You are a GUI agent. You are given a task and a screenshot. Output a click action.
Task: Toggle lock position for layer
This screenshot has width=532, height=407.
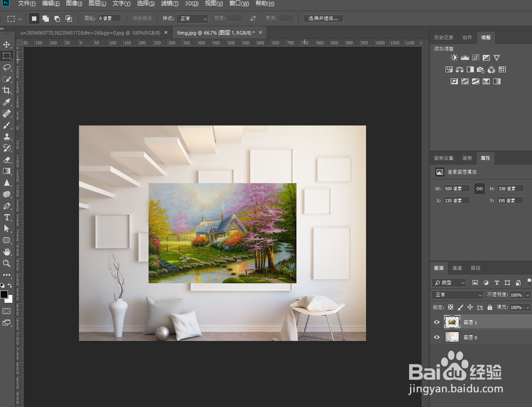click(x=470, y=307)
